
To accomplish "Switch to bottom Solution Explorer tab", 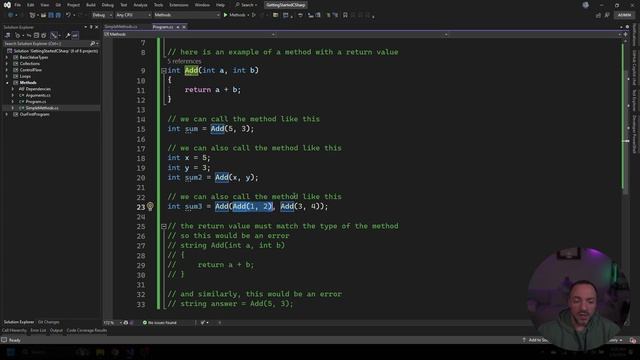I will coord(19,322).
